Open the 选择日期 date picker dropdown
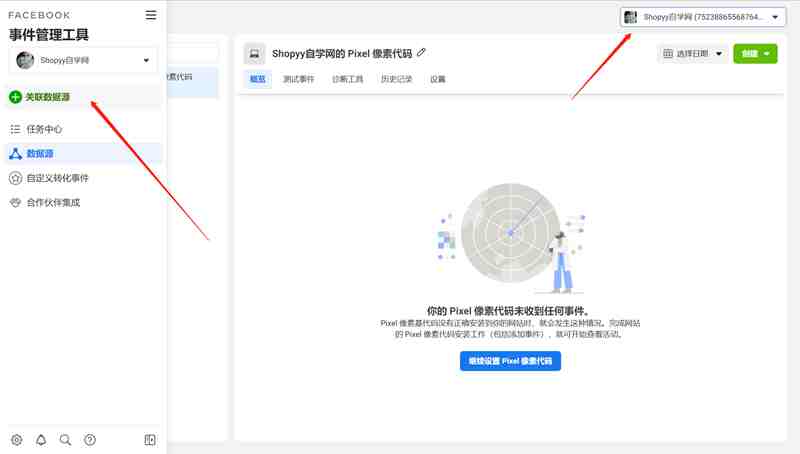800x454 pixels. 692,54
